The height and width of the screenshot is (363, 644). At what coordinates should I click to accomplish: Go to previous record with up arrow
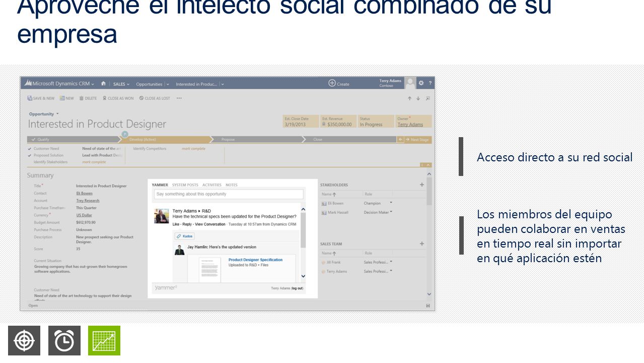[410, 99]
